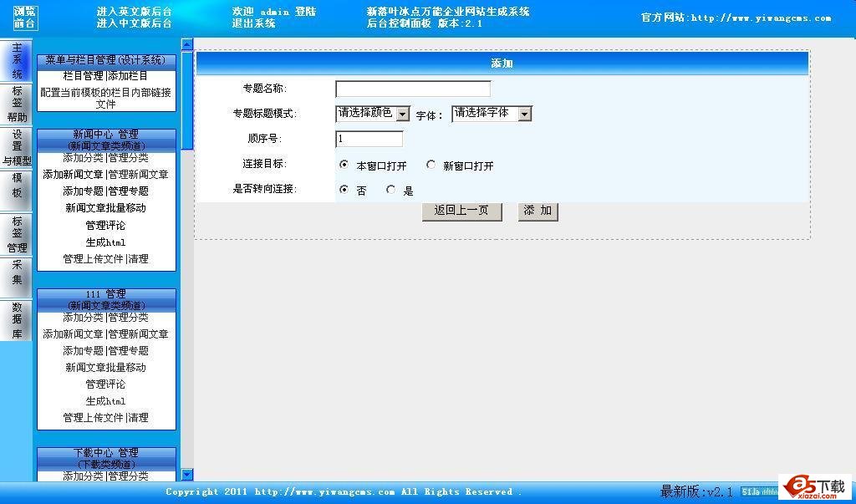Click 添加分类 under 新闻中心 管理
This screenshot has width=856, height=504.
pos(83,158)
